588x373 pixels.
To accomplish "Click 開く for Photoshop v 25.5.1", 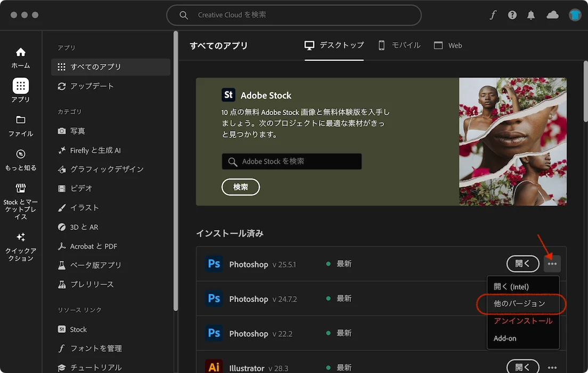I will [x=522, y=264].
